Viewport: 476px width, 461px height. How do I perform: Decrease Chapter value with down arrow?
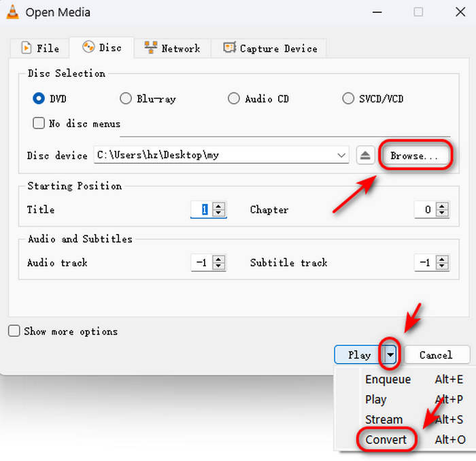(442, 213)
